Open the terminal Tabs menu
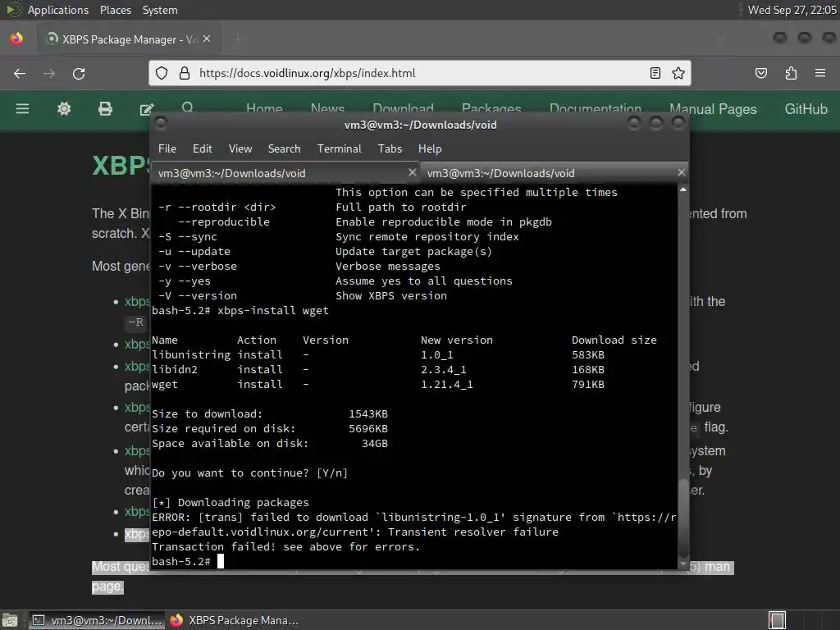The width and height of the screenshot is (840, 630). (x=390, y=149)
